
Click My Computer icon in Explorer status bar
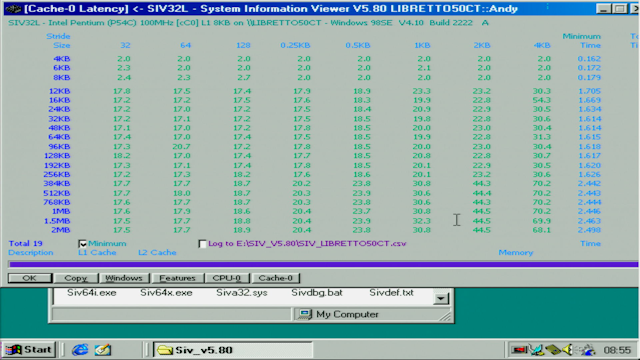(x=304, y=314)
